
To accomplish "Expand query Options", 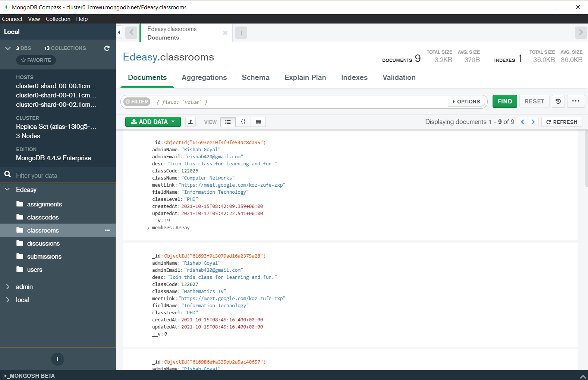I will [x=466, y=102].
